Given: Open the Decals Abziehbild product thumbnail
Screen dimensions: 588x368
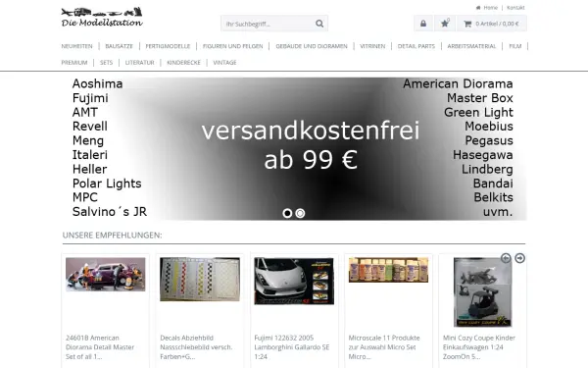Looking at the screenshot, I should coord(200,279).
